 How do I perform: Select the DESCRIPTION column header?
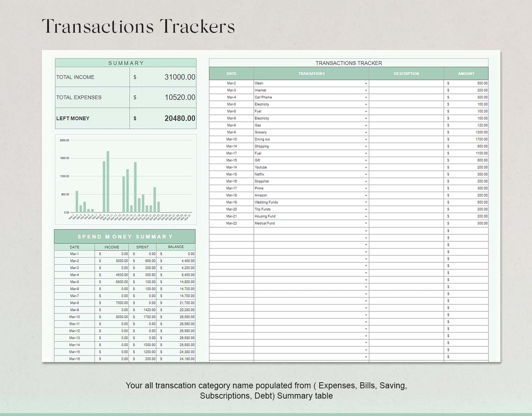406,73
